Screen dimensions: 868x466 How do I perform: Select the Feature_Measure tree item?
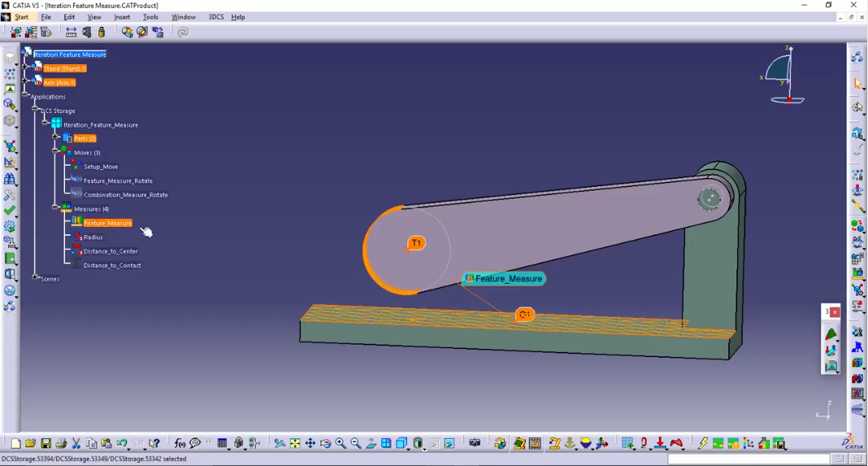[x=107, y=223]
